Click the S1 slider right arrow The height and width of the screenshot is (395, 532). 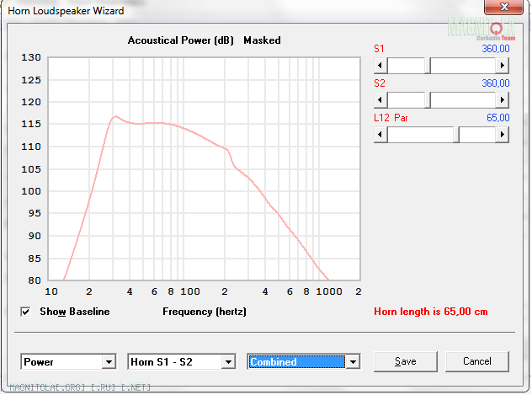pos(503,66)
